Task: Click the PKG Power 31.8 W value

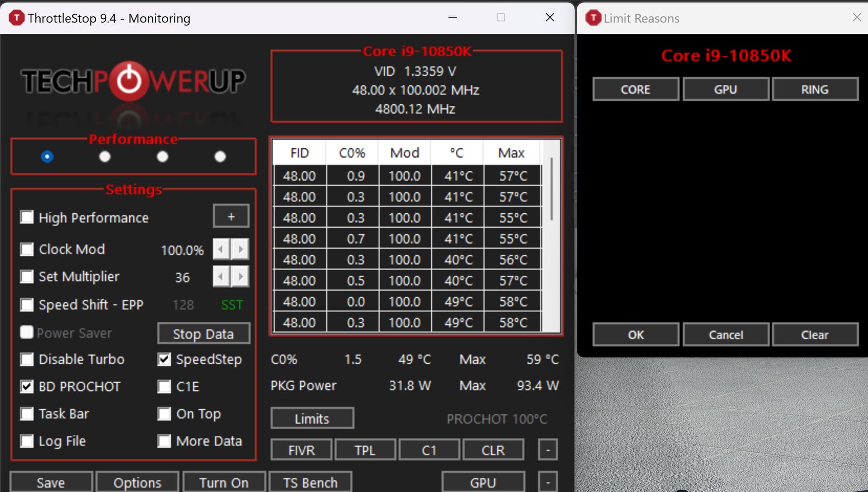Action: tap(410, 385)
